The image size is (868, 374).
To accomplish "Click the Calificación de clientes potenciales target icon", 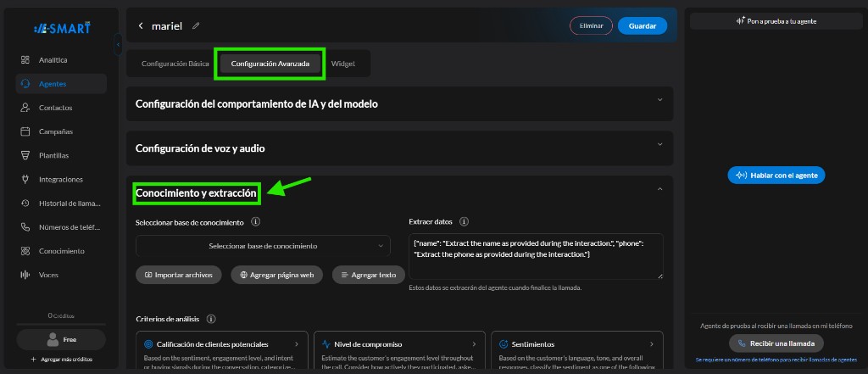I will pyautogui.click(x=147, y=343).
